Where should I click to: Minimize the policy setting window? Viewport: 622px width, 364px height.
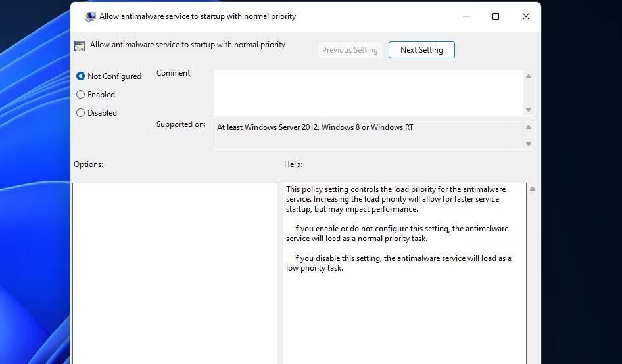click(x=466, y=16)
